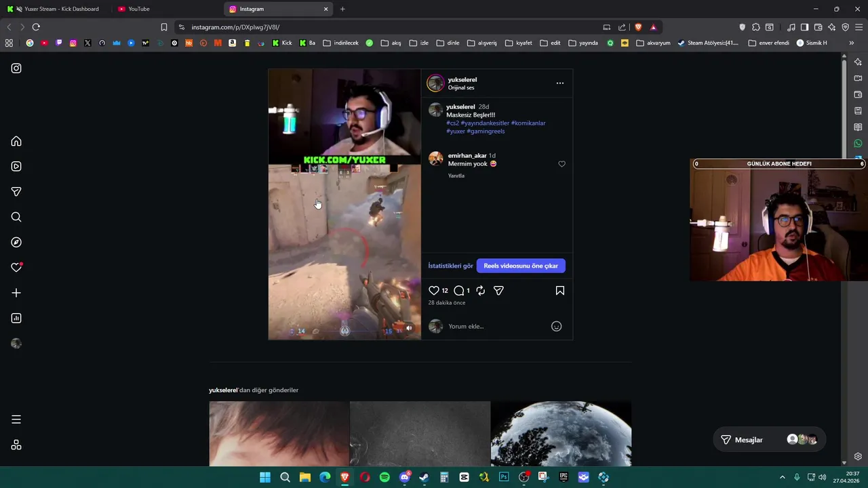Click the create plus icon in sidebar
Viewport: 868px width, 488px height.
pyautogui.click(x=16, y=293)
